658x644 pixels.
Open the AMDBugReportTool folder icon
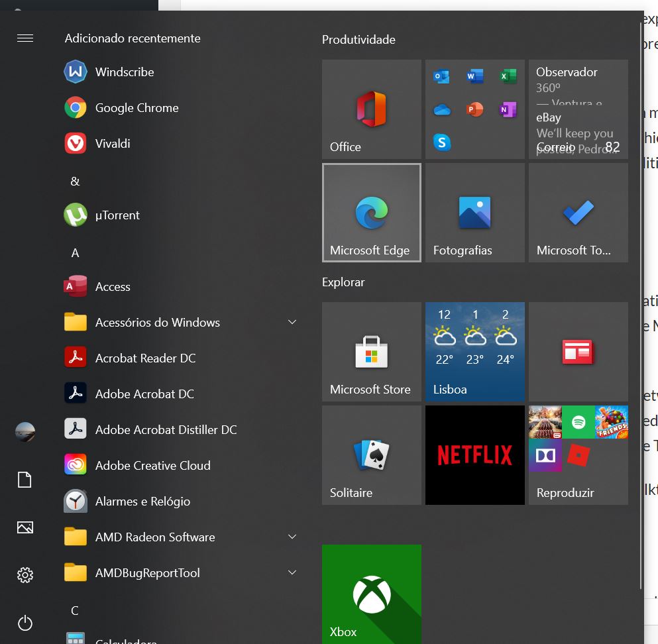click(76, 572)
